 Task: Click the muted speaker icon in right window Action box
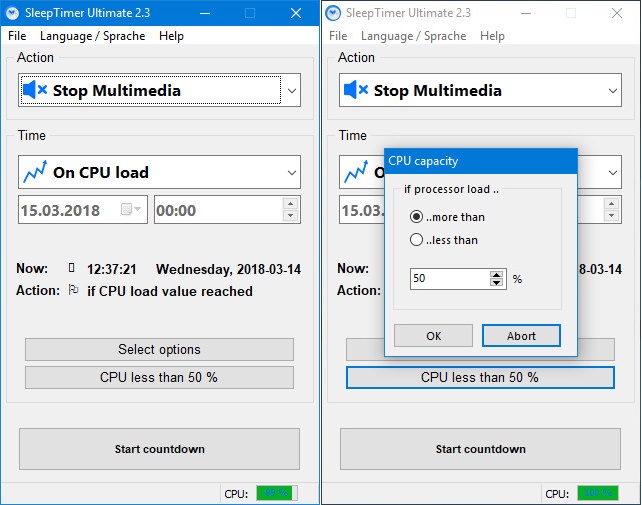click(x=356, y=90)
